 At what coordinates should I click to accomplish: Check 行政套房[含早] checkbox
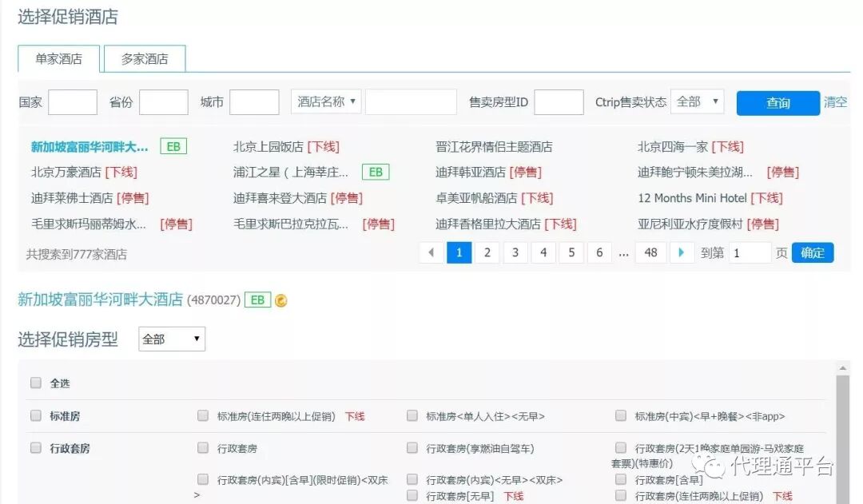[621, 479]
